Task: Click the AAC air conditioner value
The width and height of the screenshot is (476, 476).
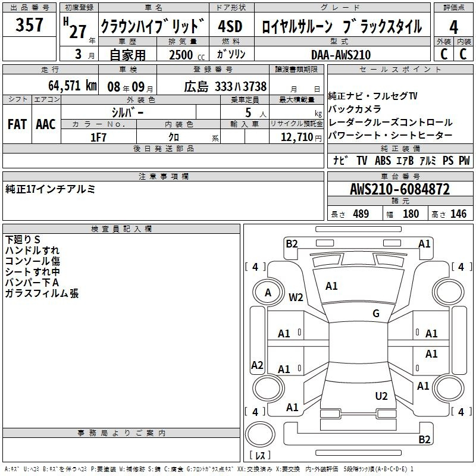Action: coord(46,124)
